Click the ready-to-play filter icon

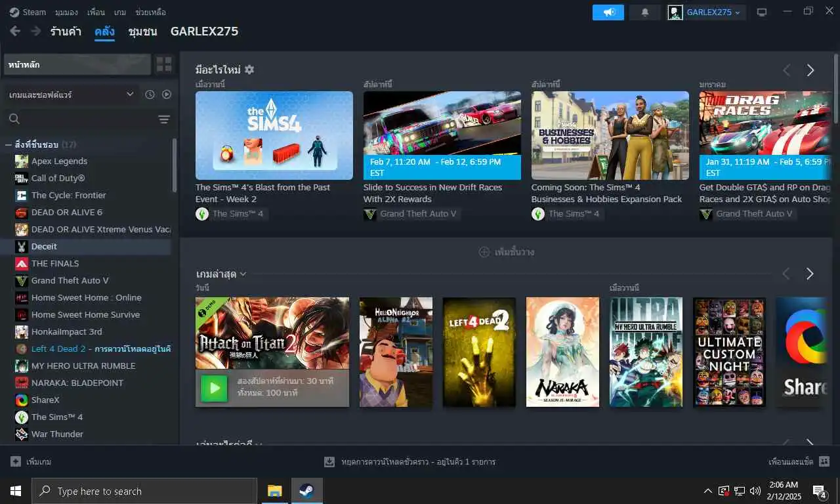click(x=167, y=94)
